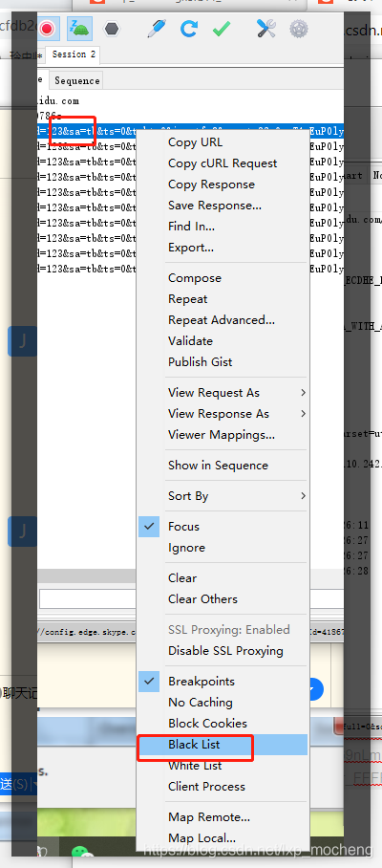Switch to the Session 2 tab
Screen dimensions: 382x868
tap(74, 54)
